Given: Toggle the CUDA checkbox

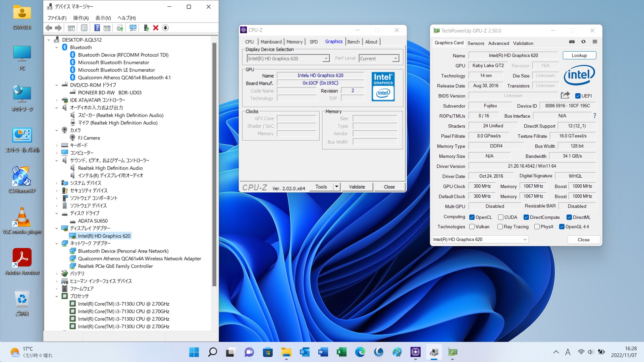Looking at the screenshot, I should point(500,217).
